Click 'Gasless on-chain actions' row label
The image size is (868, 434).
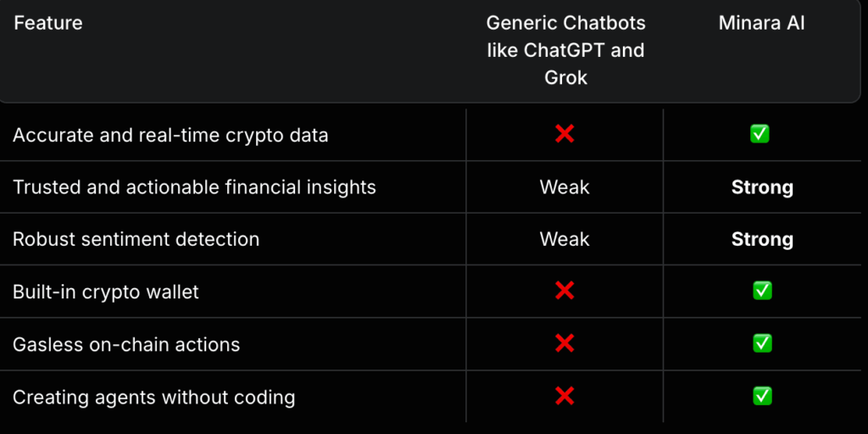[126, 344]
